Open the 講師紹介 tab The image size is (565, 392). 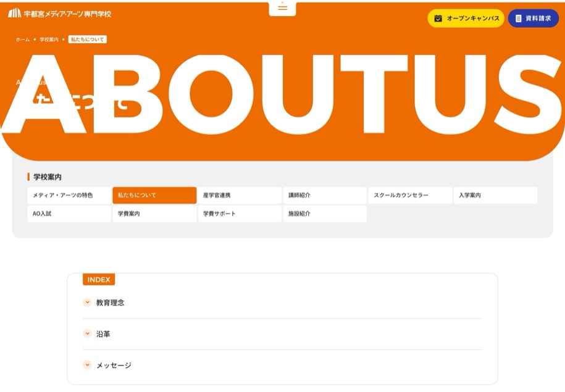tap(325, 195)
